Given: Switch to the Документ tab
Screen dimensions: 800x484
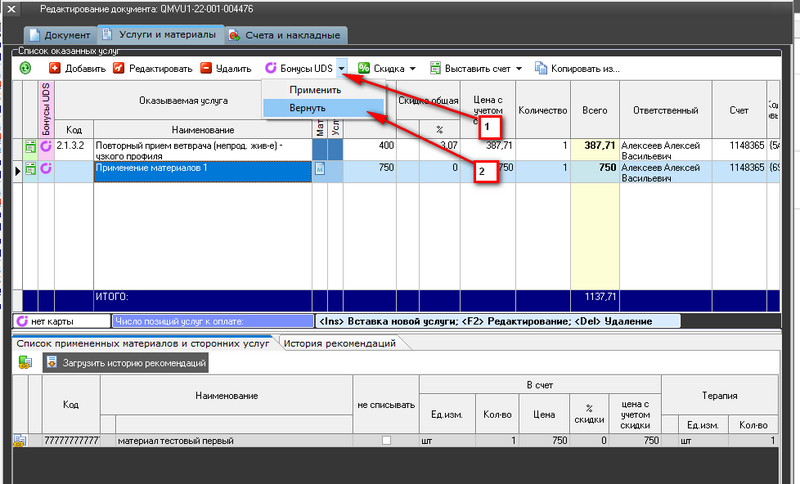Looking at the screenshot, I should pyautogui.click(x=59, y=35).
